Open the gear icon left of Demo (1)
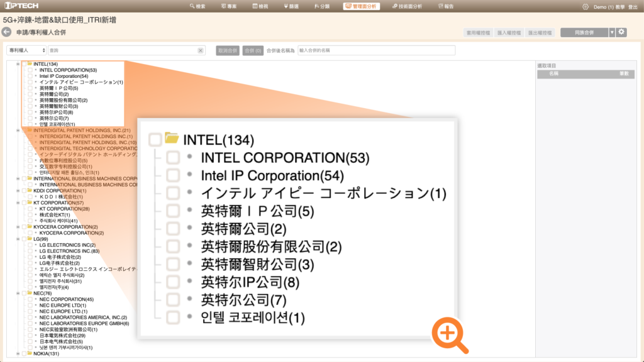The image size is (644, 362). pos(586,6)
